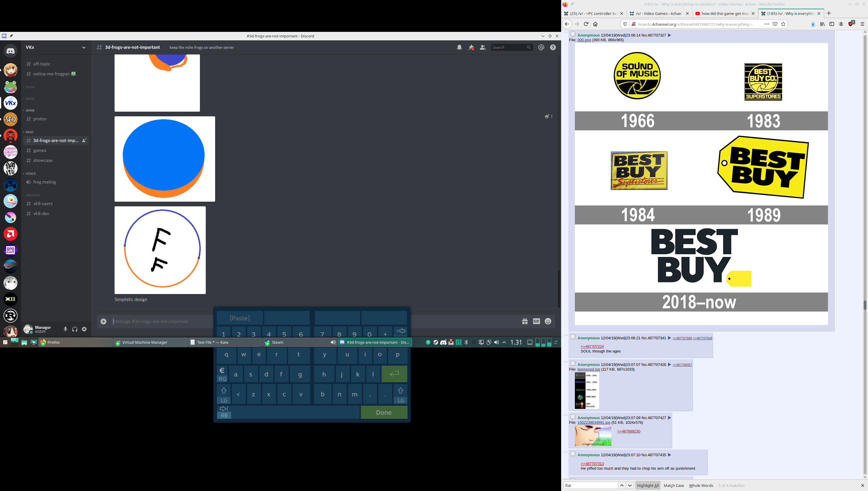Check the box for post No.487707435
868x491 pixels.
click(573, 454)
